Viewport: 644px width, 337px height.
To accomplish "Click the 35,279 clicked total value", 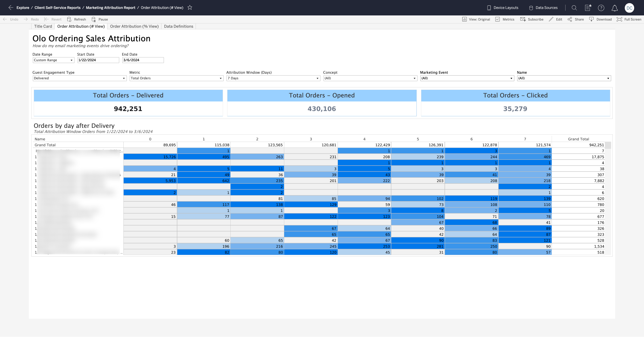I will [x=515, y=109].
